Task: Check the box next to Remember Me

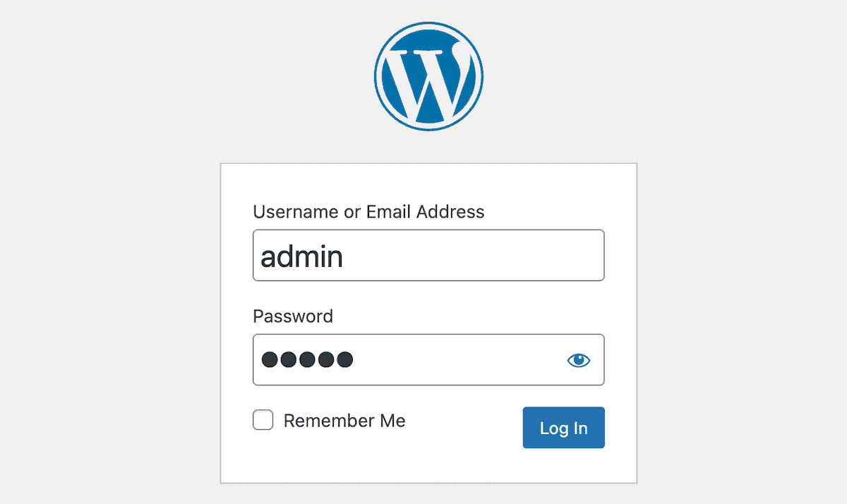Action: pyautogui.click(x=263, y=419)
